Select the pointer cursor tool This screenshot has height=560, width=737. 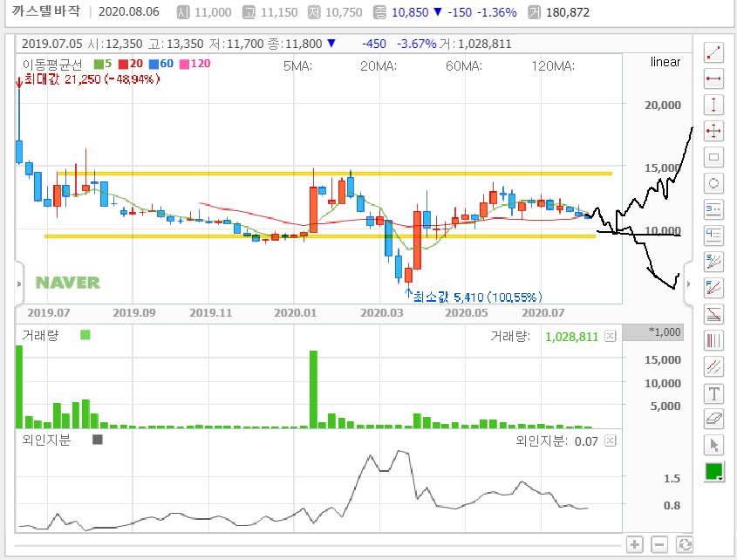pos(713,445)
